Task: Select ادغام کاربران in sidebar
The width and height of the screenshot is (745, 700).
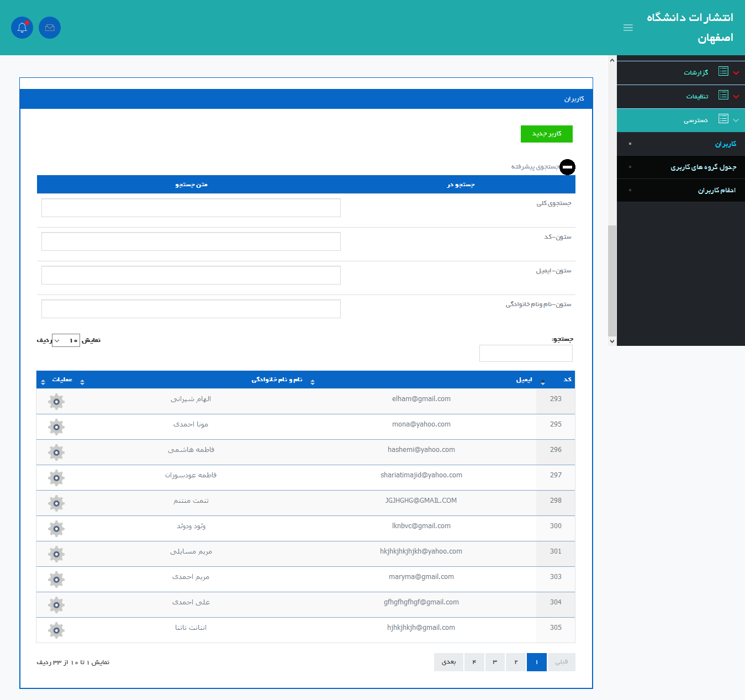Action: coord(716,191)
